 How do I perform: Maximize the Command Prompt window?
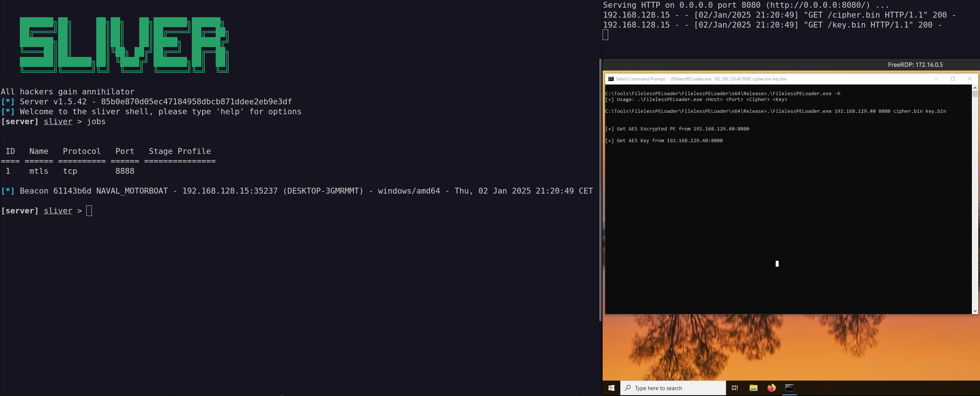953,79
